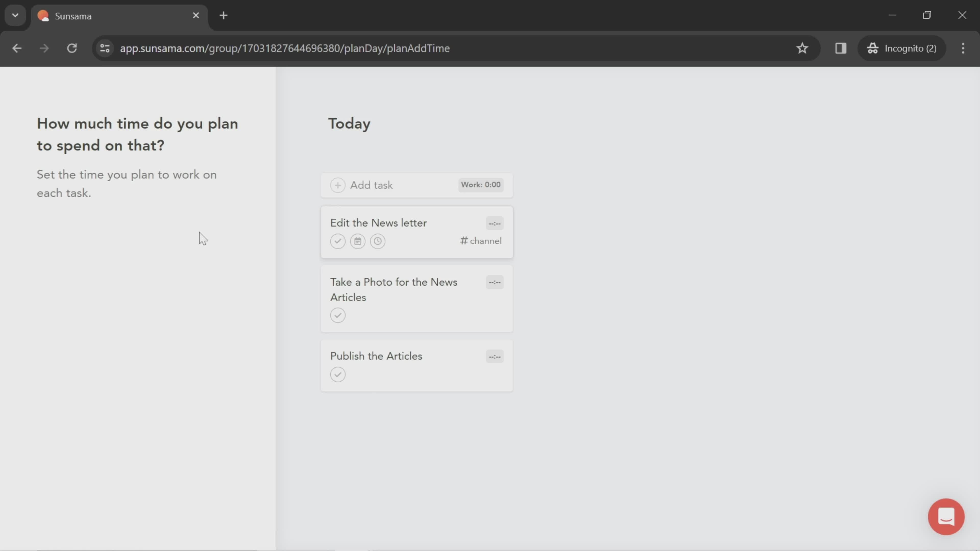Viewport: 980px width, 551px height.
Task: Set planned time for 'Take a Photo' task
Action: point(495,283)
